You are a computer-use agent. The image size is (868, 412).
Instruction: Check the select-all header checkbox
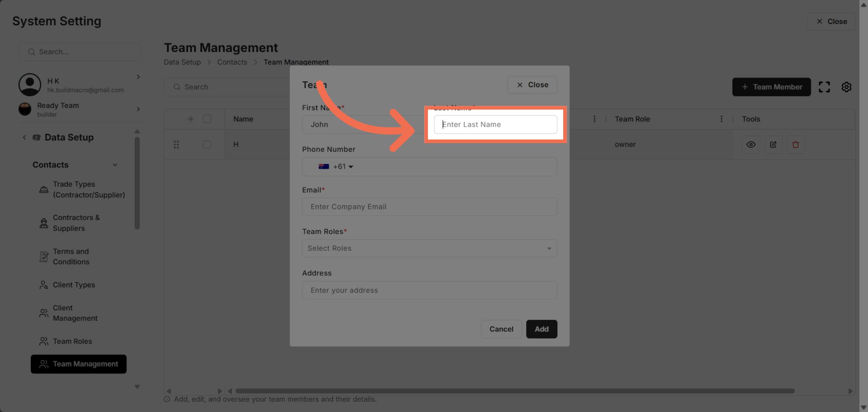(207, 119)
